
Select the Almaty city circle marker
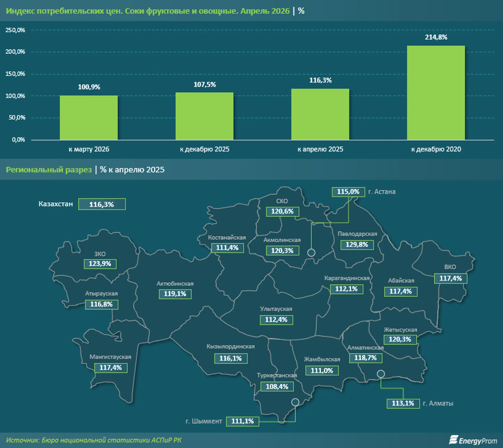point(381,374)
